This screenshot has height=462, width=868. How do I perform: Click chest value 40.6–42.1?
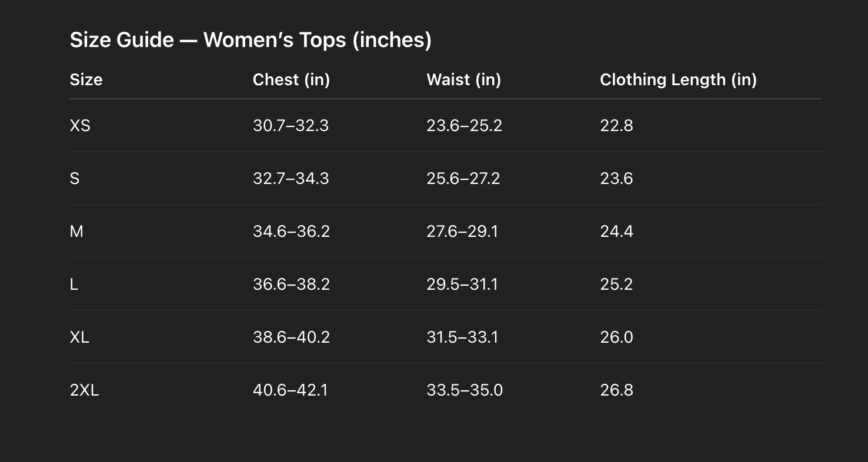click(x=290, y=390)
